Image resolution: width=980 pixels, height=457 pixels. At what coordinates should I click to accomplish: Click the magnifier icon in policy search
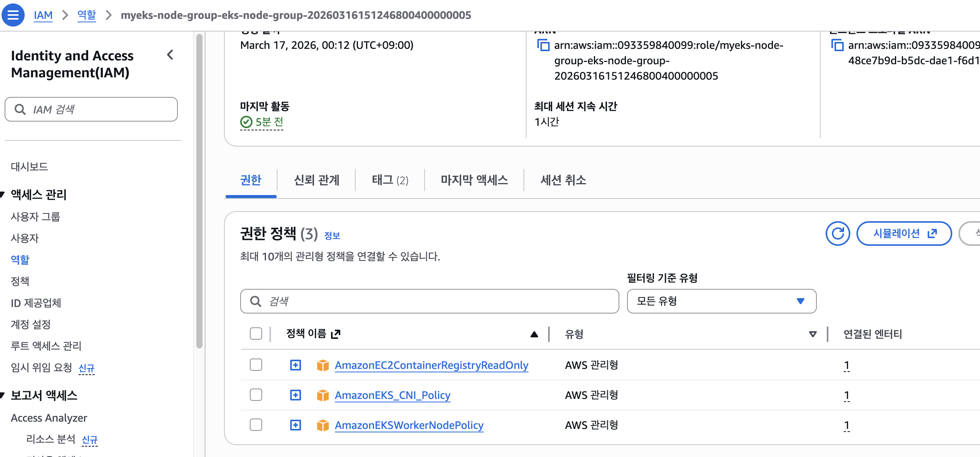tap(256, 301)
